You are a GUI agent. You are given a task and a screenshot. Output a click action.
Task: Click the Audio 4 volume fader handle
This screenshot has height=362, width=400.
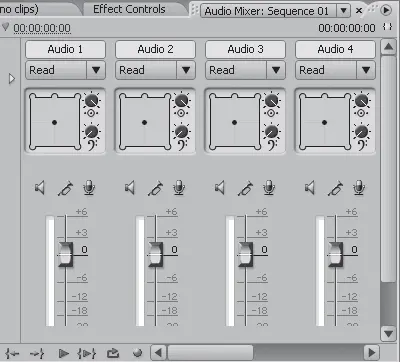(335, 255)
